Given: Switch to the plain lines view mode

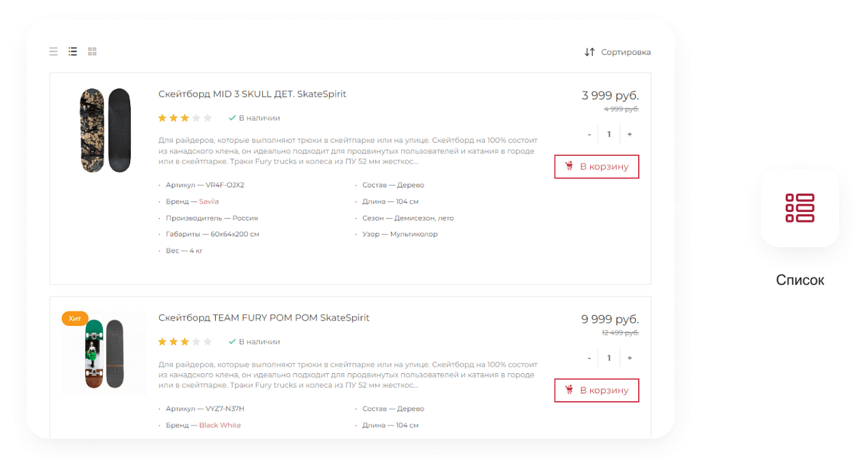Looking at the screenshot, I should (x=53, y=52).
